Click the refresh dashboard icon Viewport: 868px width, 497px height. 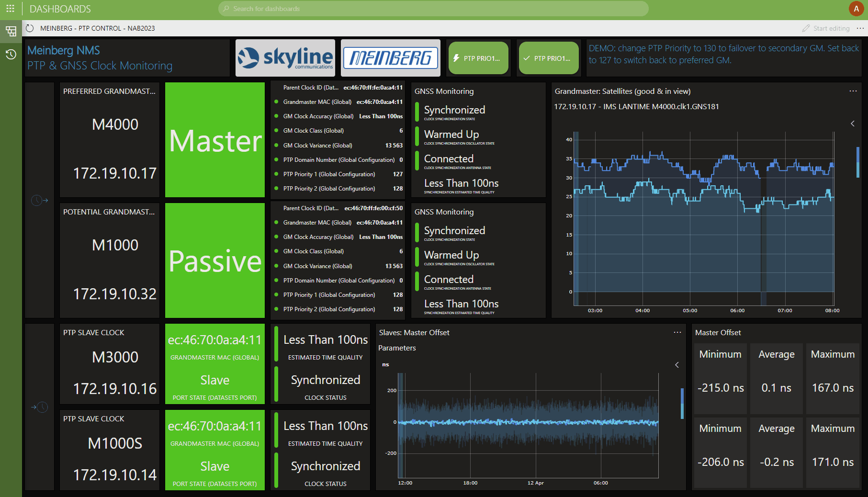(30, 28)
